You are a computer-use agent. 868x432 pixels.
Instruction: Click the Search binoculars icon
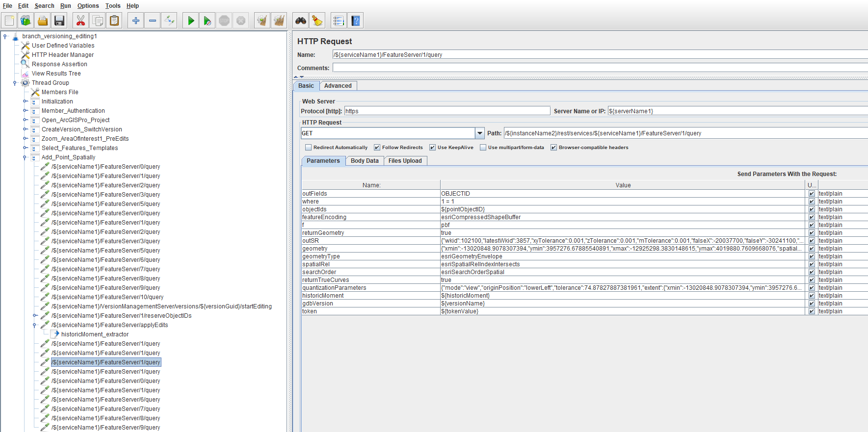pyautogui.click(x=301, y=21)
